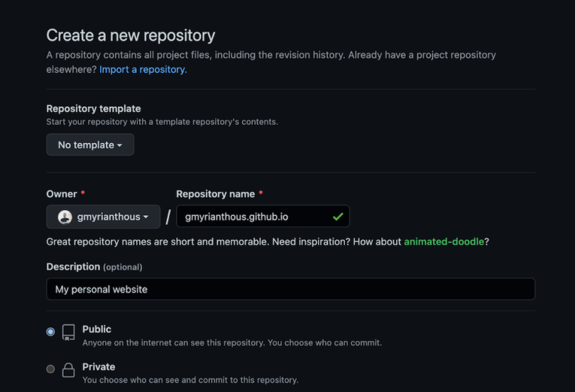Click the Repository template label

click(x=94, y=109)
